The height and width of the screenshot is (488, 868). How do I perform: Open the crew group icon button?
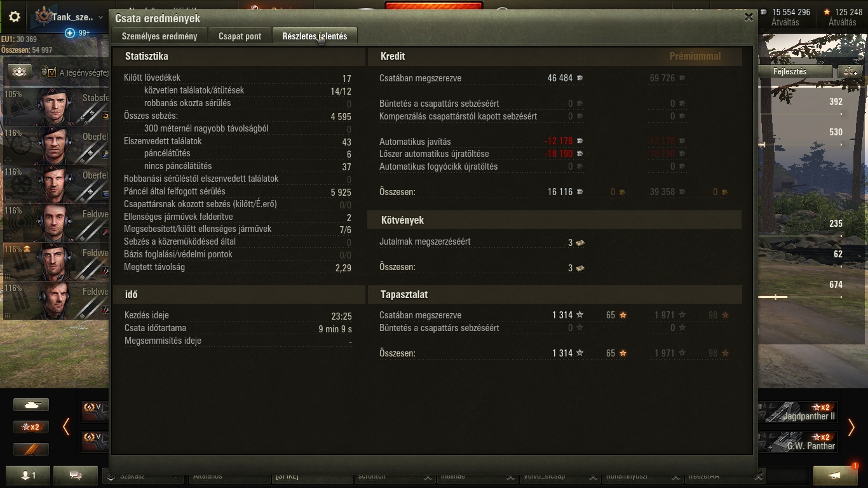point(19,72)
